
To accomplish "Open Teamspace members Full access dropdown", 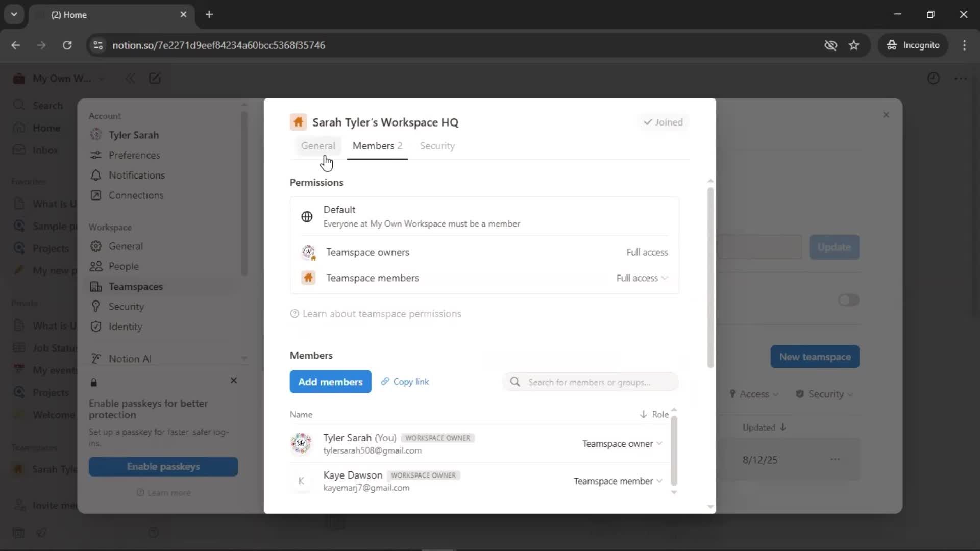I will pos(642,278).
